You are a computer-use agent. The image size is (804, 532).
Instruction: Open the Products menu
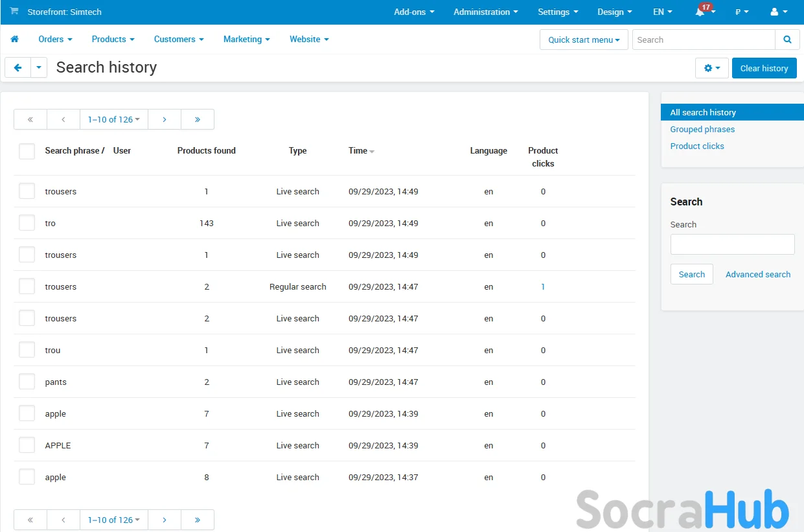[113, 40]
